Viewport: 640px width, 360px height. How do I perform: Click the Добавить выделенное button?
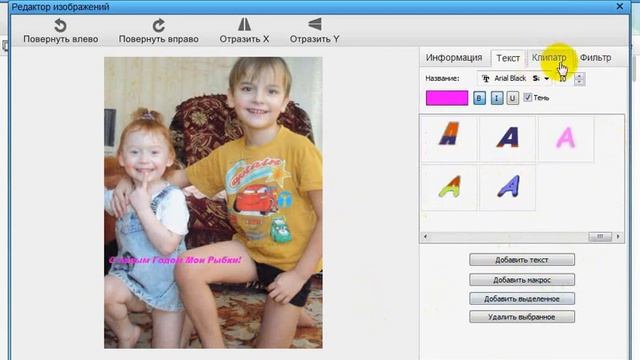click(522, 298)
